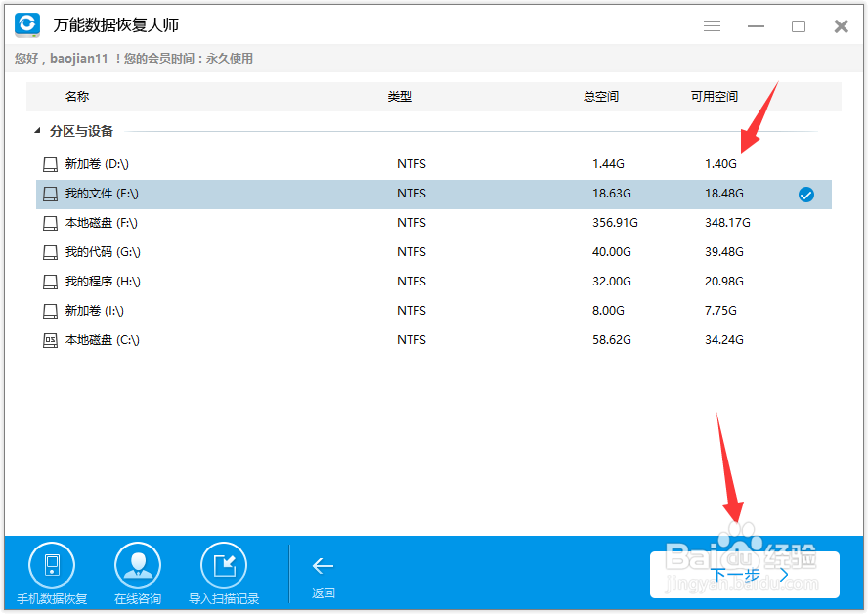This screenshot has width=868, height=614.
Task: Open the hamburger menu in the title bar
Action: tap(712, 25)
